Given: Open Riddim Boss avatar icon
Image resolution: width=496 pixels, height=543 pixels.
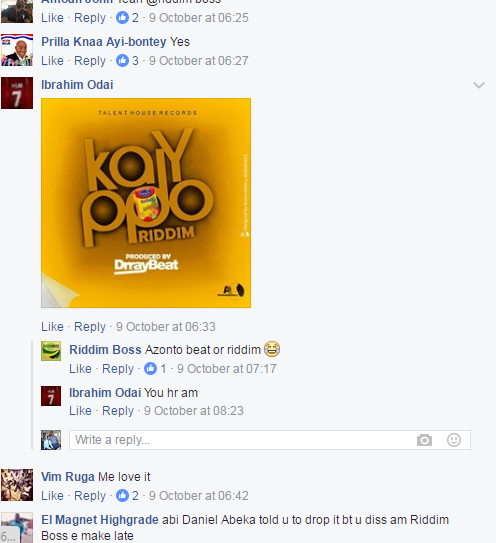Looking at the screenshot, I should [51, 351].
